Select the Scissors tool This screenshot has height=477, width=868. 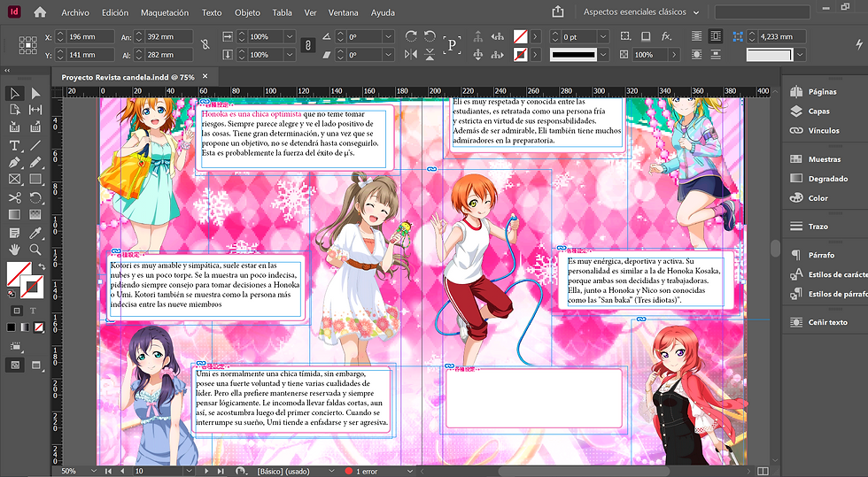[x=15, y=197]
